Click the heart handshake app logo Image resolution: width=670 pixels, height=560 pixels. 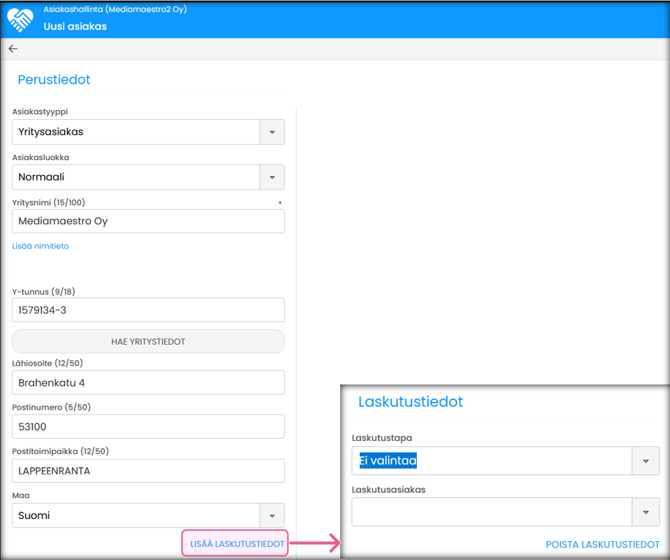pos(20,18)
